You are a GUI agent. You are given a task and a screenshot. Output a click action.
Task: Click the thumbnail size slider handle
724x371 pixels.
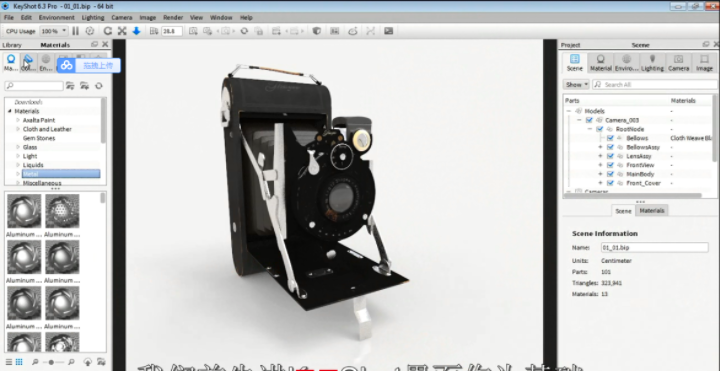[x=51, y=362]
